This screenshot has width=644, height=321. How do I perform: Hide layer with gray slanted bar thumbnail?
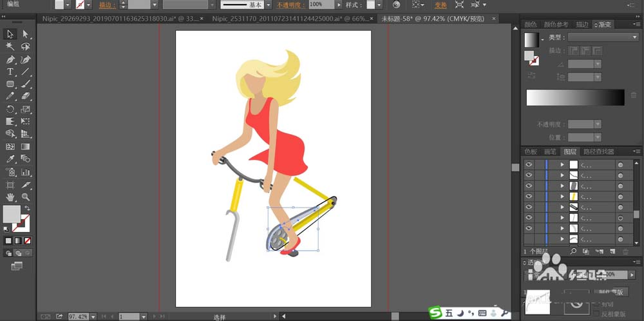coord(529,186)
